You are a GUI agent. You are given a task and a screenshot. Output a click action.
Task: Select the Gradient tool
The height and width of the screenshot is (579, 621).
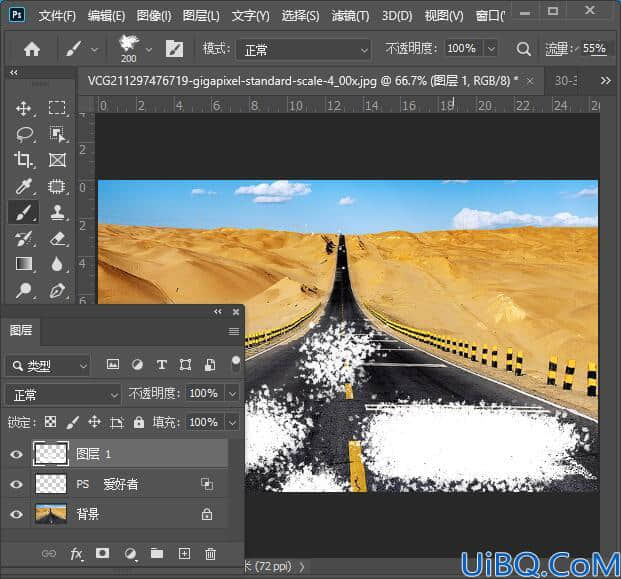24,264
